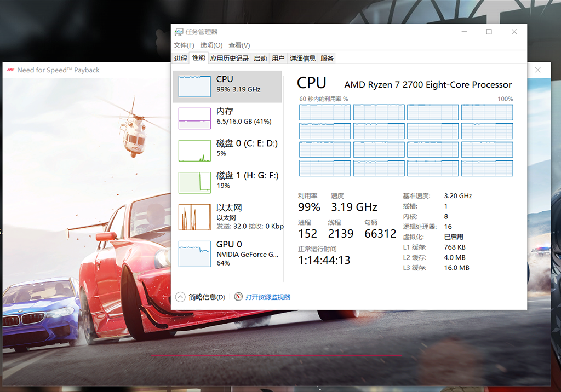
Task: Click the Need for Speed Payback title text
Action: (58, 70)
